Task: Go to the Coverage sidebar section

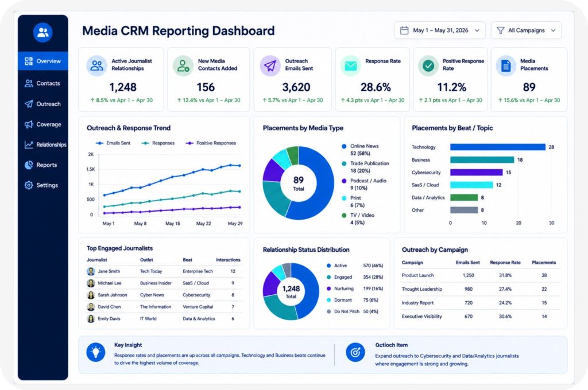Action: [x=42, y=124]
